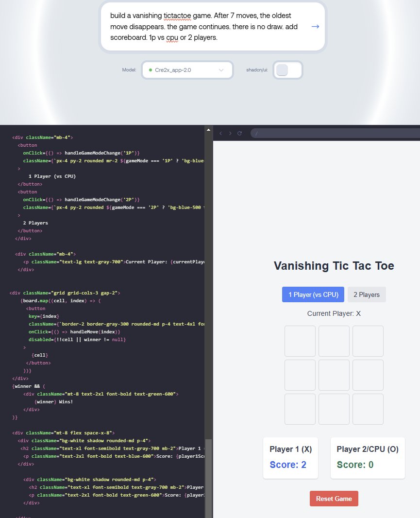The image size is (420, 518).
Task: Reload the preview page
Action: 240,133
